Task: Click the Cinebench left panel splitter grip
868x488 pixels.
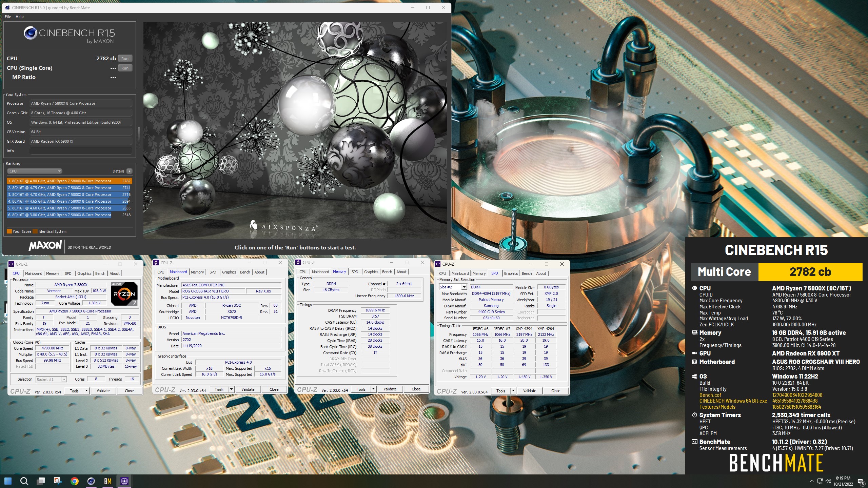Action: [x=139, y=137]
